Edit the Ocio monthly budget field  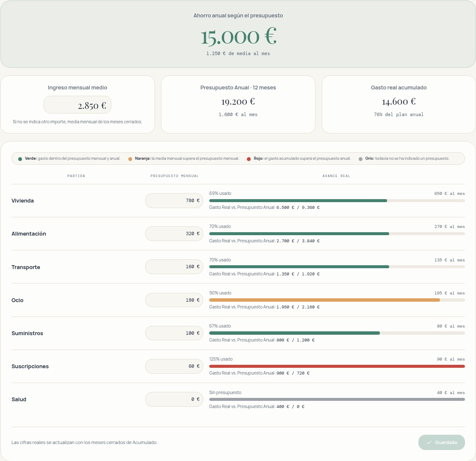(x=174, y=300)
